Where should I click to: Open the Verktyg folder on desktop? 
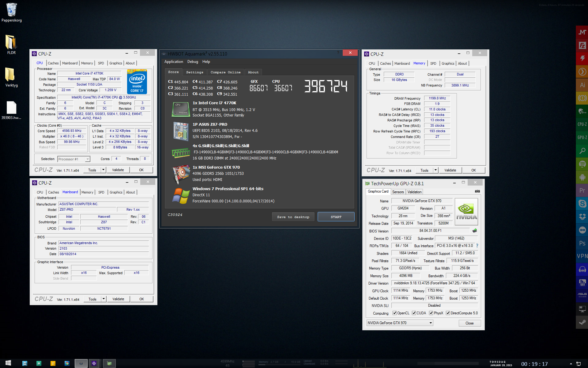tap(11, 77)
